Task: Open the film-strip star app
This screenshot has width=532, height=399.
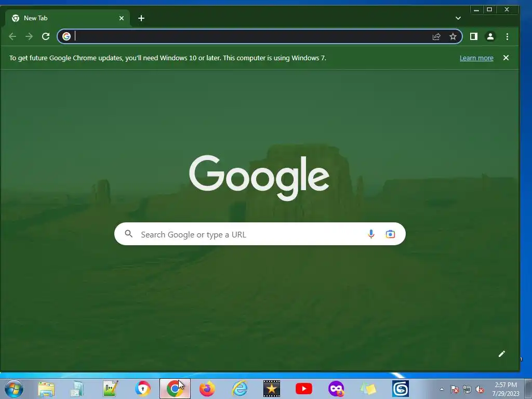Action: (272, 389)
